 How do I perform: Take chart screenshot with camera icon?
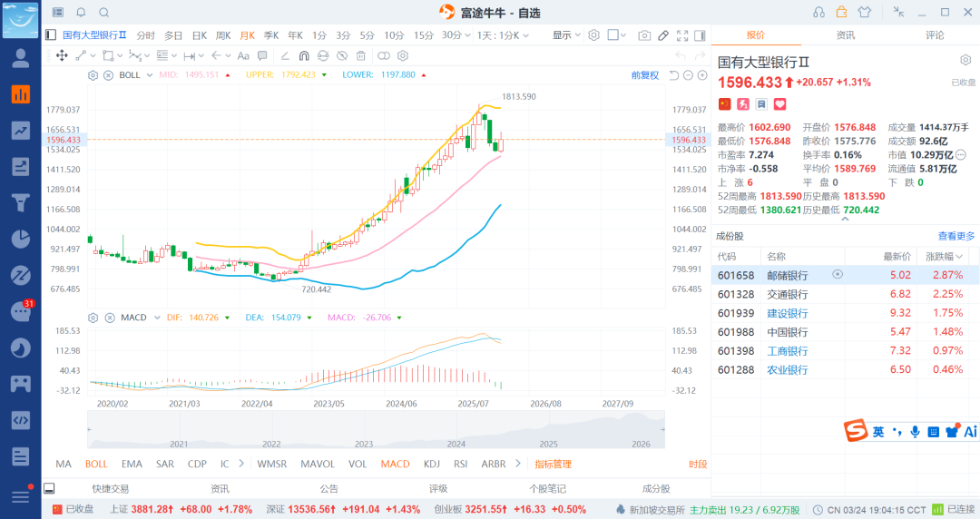pyautogui.click(x=644, y=35)
